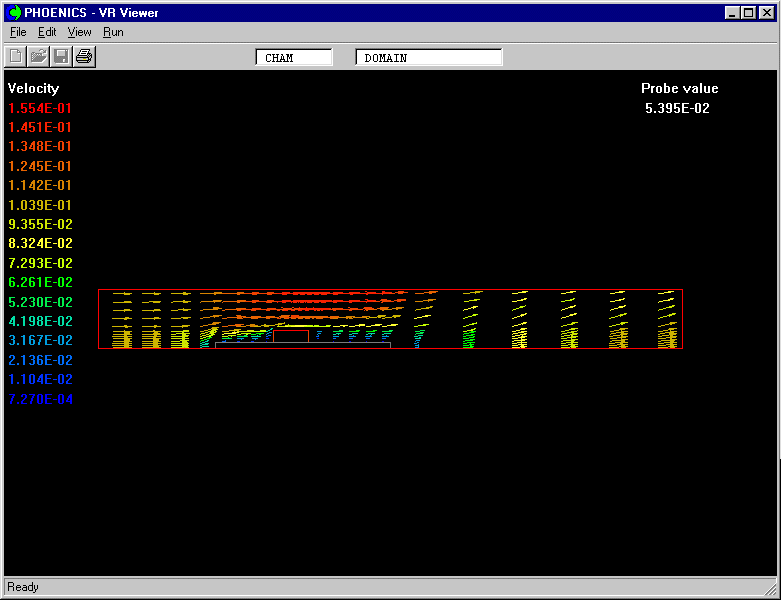Close the VR Viewer window
The image size is (781, 600).
[765, 13]
